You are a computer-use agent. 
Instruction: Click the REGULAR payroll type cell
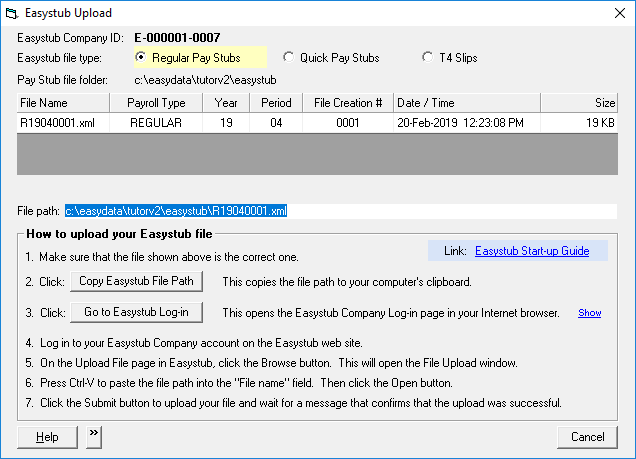(156, 123)
